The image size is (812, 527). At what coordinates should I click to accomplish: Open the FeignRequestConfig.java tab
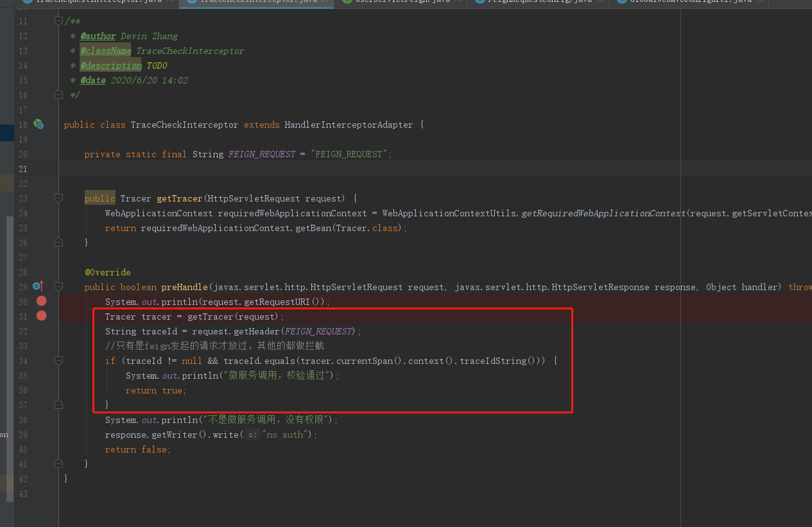(539, 2)
